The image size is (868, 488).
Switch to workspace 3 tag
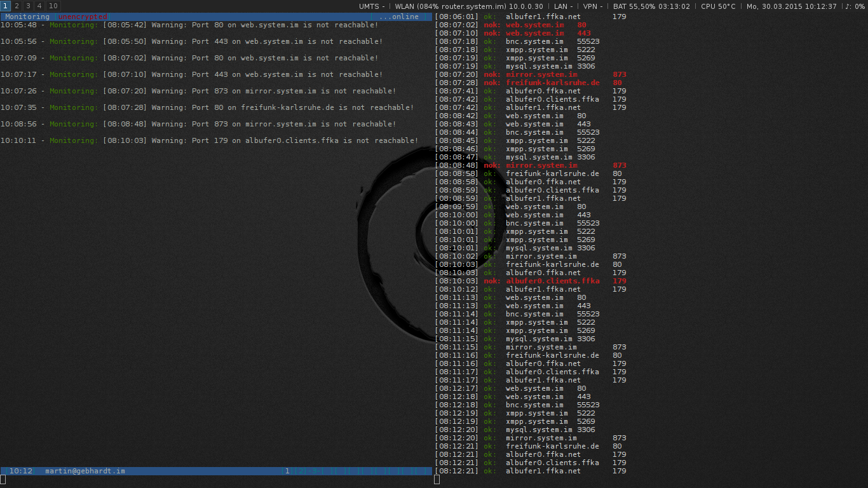[27, 6]
